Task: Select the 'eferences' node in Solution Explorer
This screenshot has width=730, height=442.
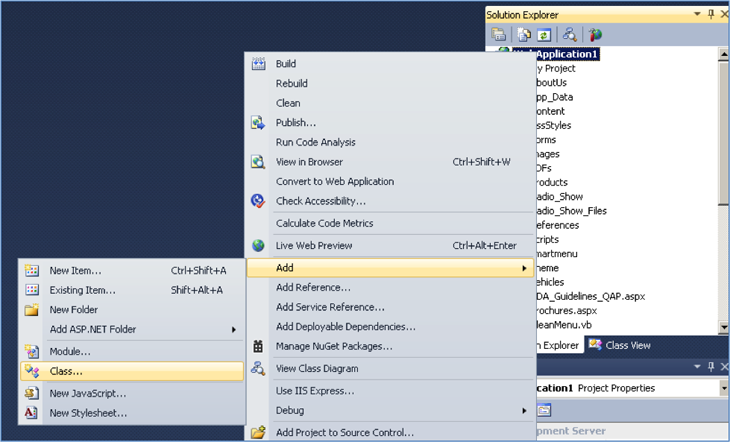Action: click(557, 225)
